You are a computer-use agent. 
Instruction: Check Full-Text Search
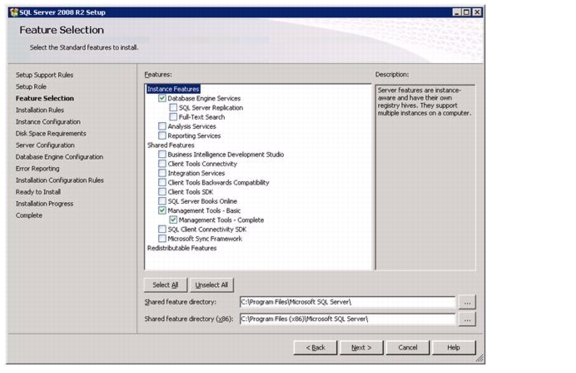coord(173,117)
